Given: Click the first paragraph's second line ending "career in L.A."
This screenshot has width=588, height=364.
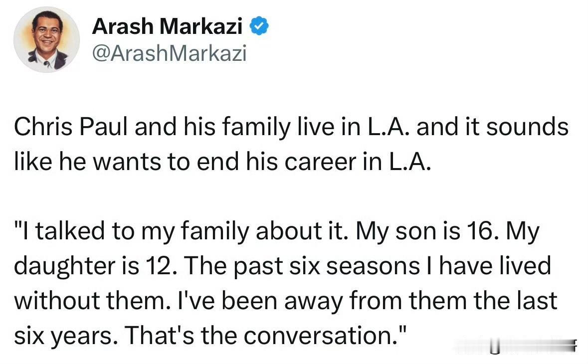Looking at the screenshot, I should [x=223, y=162].
